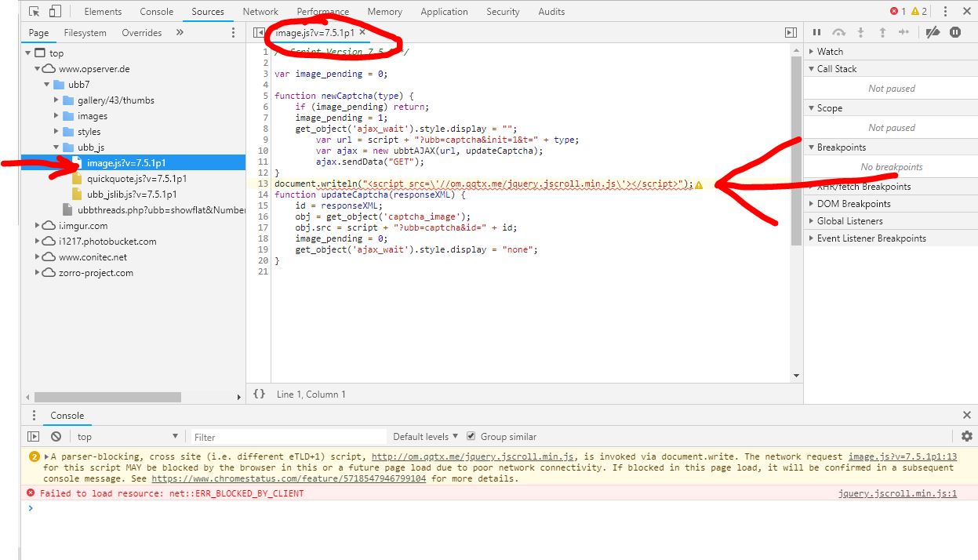Click the step icon in debugger toolbar
978x560 pixels.
(903, 32)
